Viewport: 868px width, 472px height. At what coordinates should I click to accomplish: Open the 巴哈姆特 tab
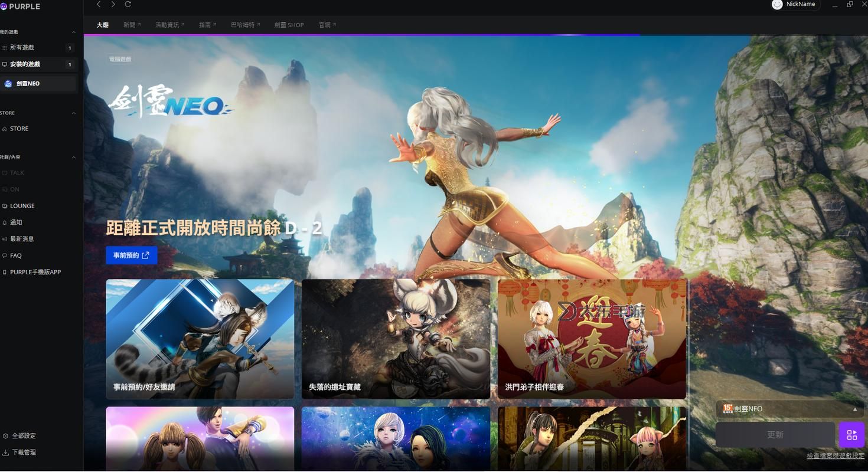coord(245,25)
